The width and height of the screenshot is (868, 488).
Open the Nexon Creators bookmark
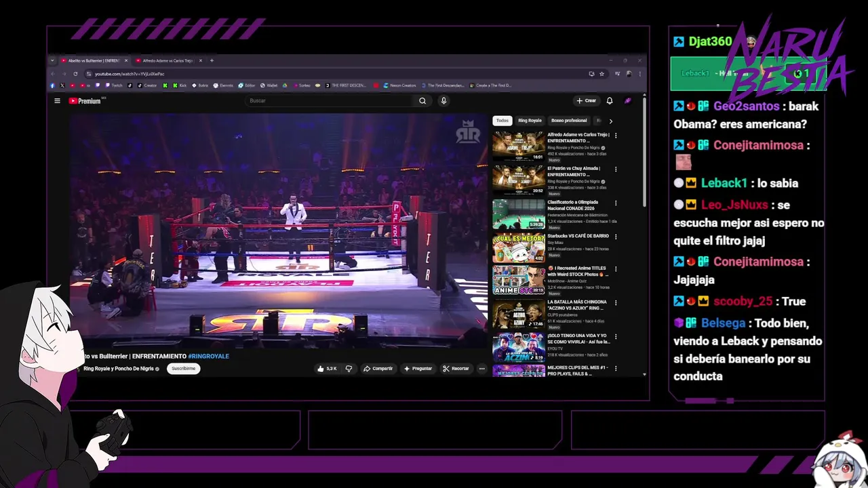[400, 85]
